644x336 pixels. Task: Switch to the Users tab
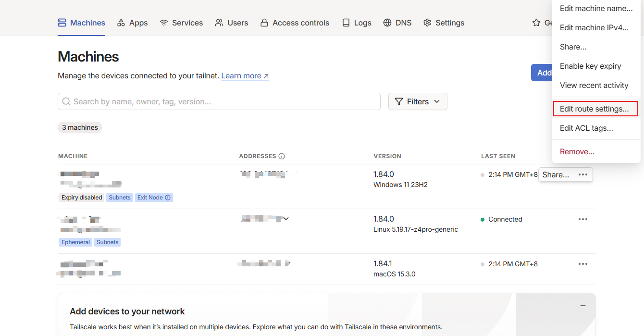coord(232,23)
